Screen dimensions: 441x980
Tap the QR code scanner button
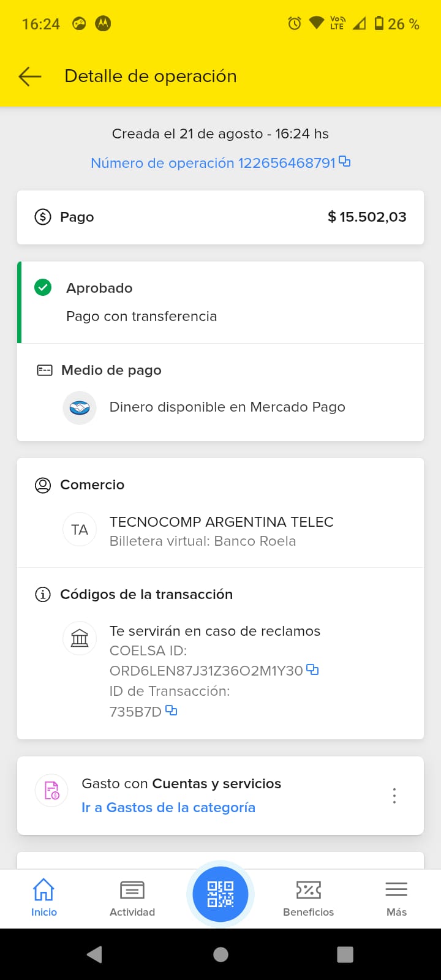(x=221, y=894)
